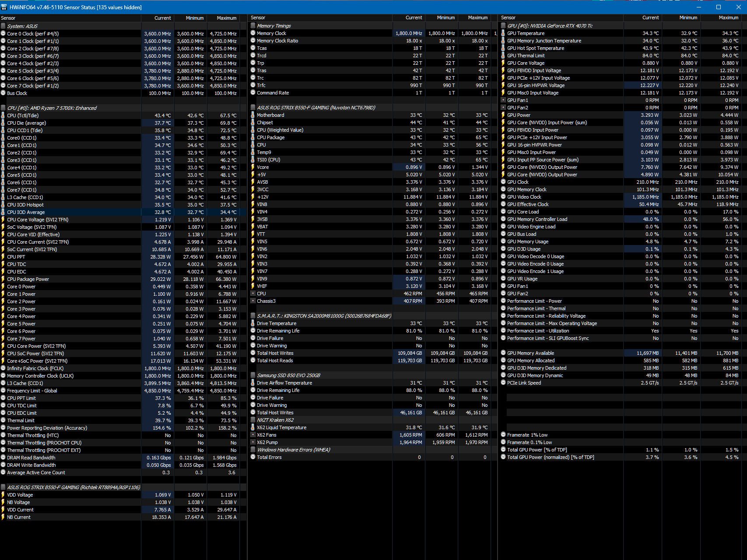Click the lightning icon beside VDD Voltage

coord(3,495)
